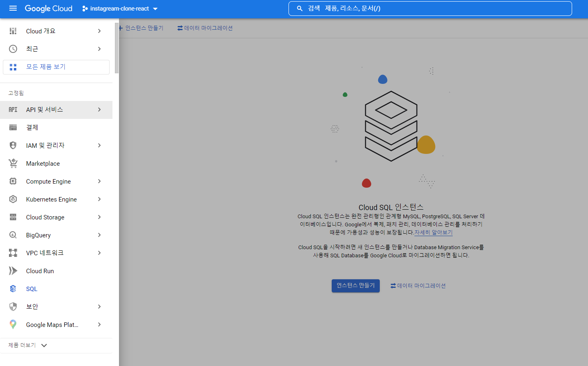Select SQL in the navigation menu
The height and width of the screenshot is (366, 588).
coord(56,289)
